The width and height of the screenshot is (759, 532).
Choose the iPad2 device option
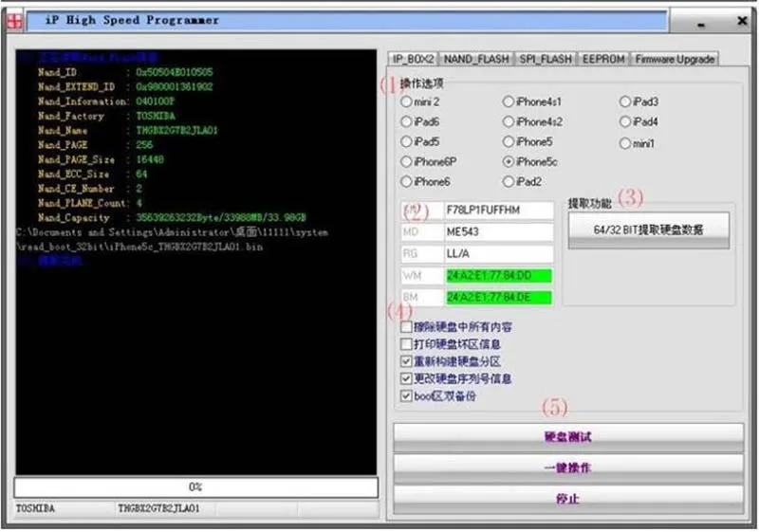point(523,182)
